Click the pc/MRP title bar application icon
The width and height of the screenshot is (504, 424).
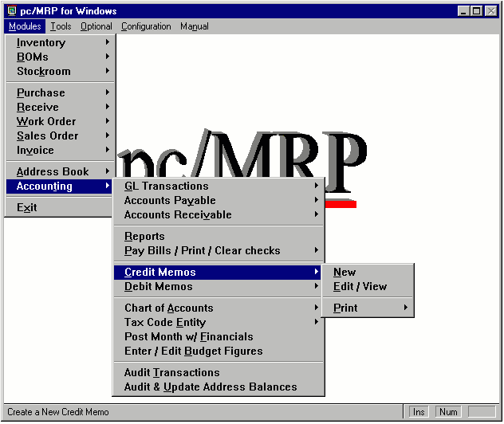point(12,10)
